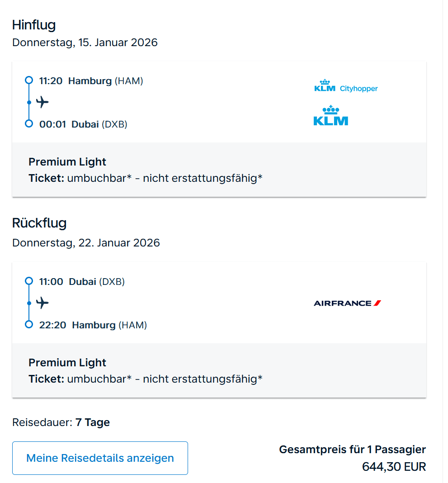The image size is (448, 483).
Task: Click the circle marker beside 11:00 Dubai
Action: [29, 281]
